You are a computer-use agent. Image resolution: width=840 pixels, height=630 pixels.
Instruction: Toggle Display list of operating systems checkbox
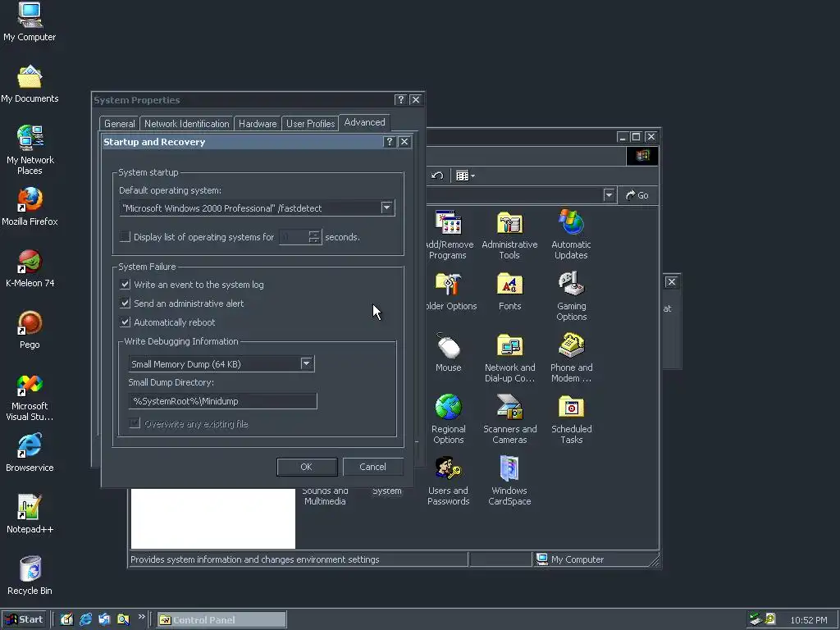pyautogui.click(x=125, y=237)
